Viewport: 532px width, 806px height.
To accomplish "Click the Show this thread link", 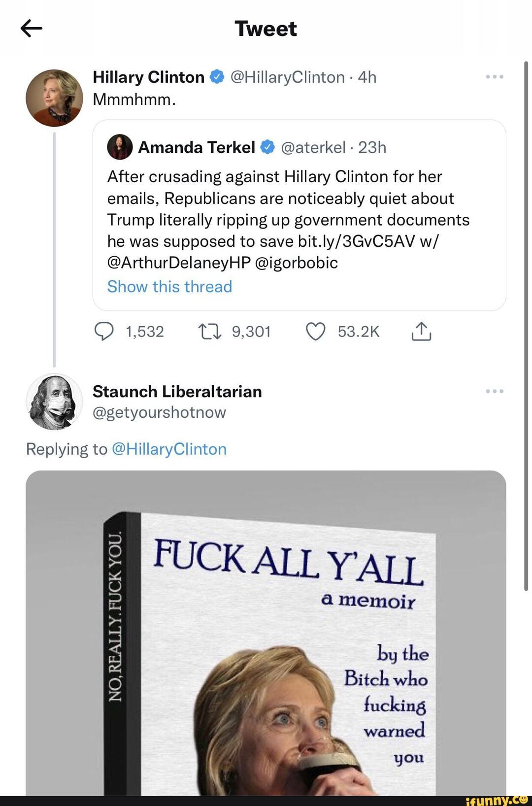I will click(169, 287).
